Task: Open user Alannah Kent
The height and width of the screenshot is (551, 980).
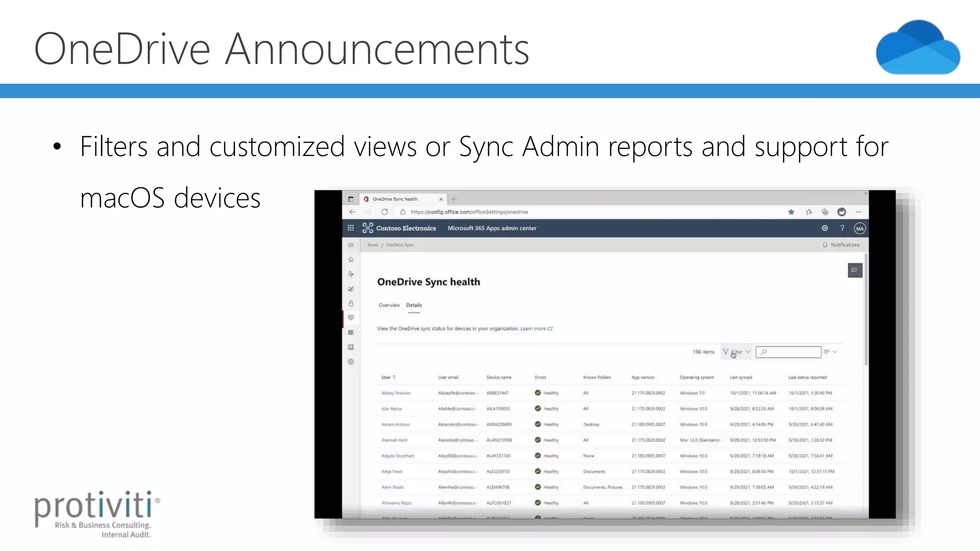Action: (394, 440)
